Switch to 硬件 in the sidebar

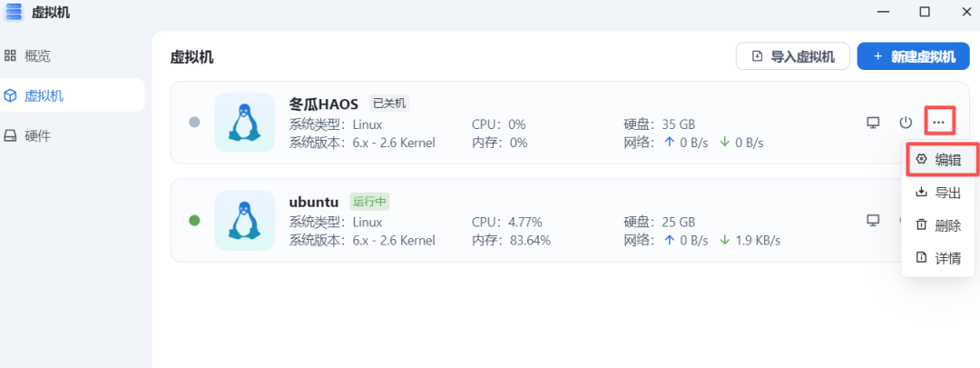pyautogui.click(x=36, y=135)
